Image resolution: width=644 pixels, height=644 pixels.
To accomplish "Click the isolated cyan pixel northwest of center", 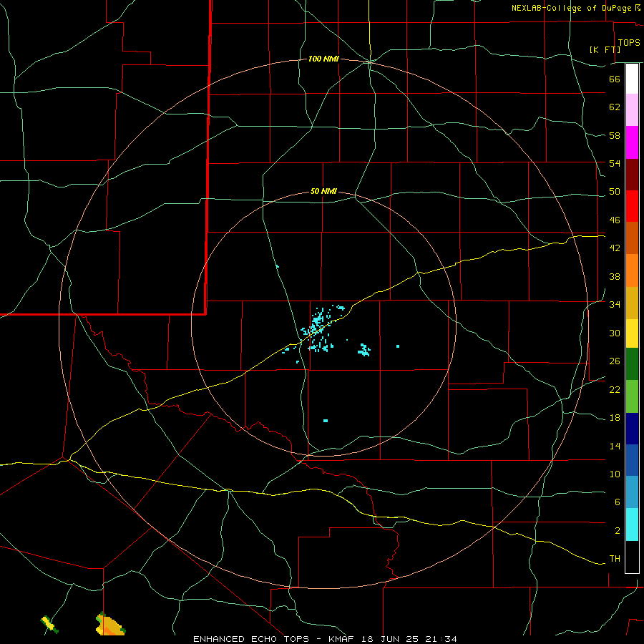I will click(277, 267).
